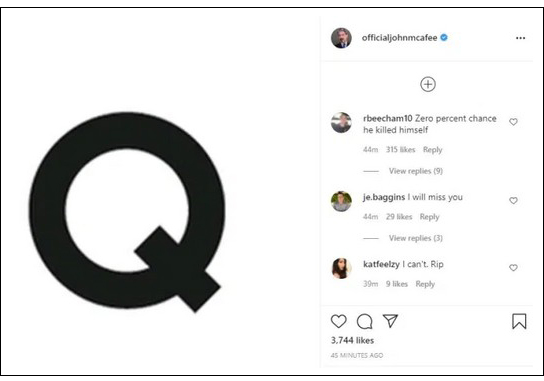Image resolution: width=544 pixels, height=381 pixels.
Task: Click the blue verified badge
Action: coord(444,37)
